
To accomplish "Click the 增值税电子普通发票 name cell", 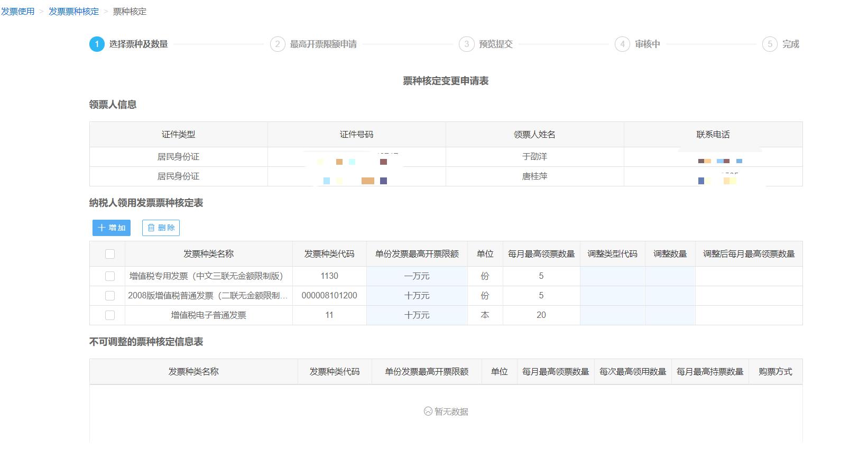I will click(208, 315).
